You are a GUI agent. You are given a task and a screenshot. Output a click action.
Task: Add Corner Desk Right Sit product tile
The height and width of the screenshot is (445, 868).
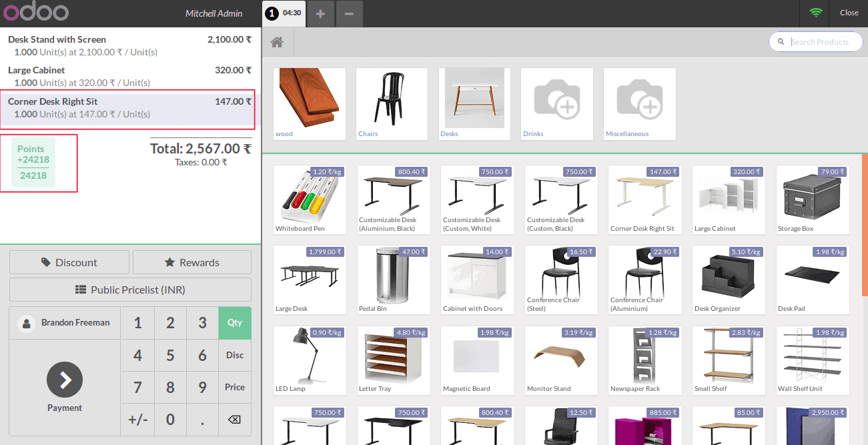click(x=644, y=199)
